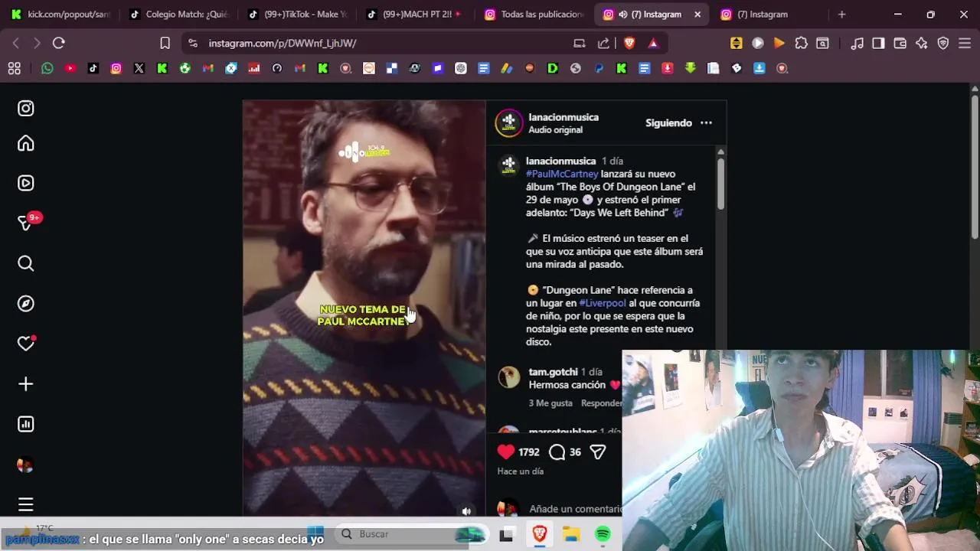Open Instagram search icon in sidebar
This screenshot has height=551, width=980.
26,263
